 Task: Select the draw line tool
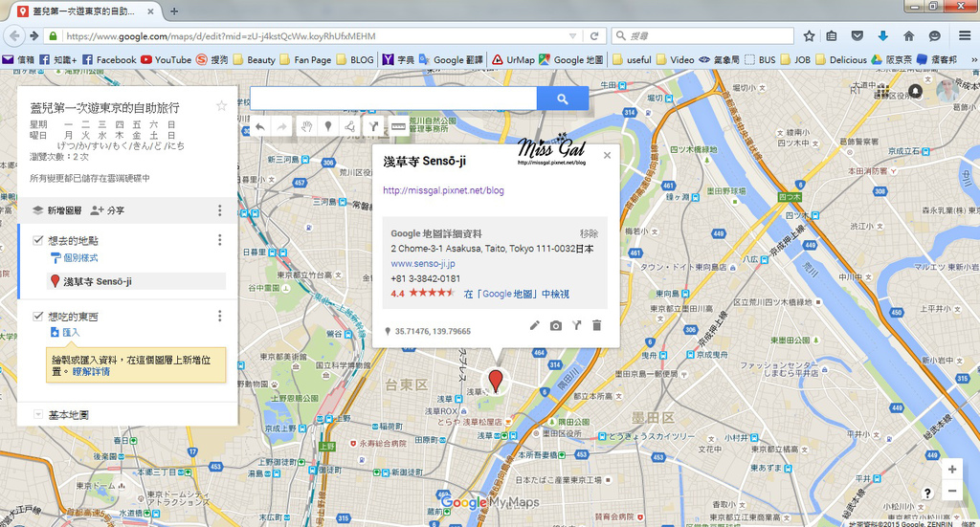coord(350,127)
